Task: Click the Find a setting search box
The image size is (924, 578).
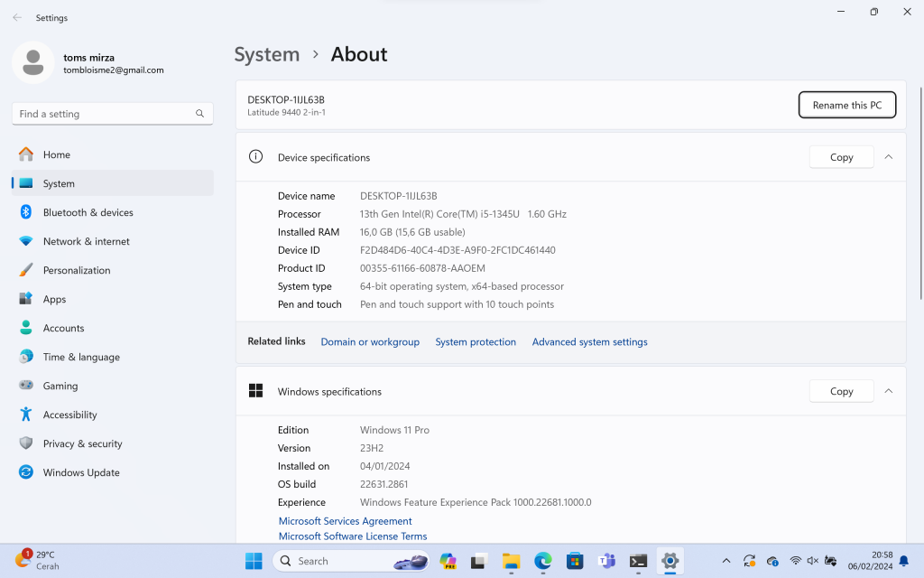Action: pos(113,114)
